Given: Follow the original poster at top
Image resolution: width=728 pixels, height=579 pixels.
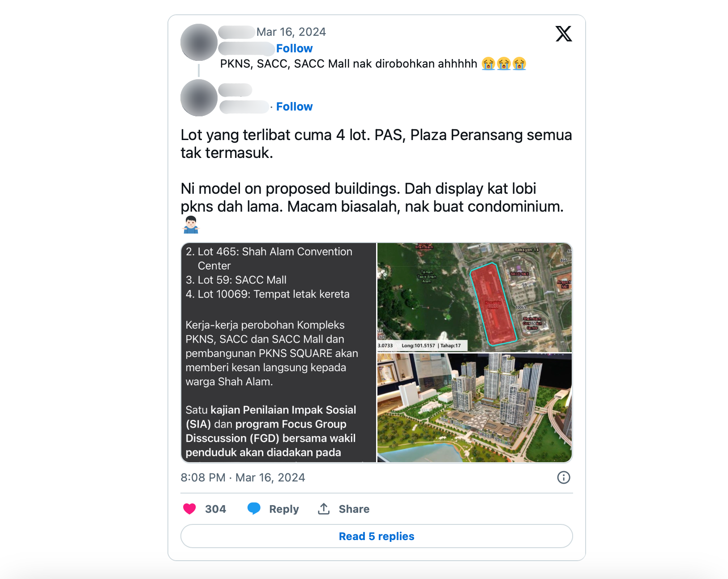Looking at the screenshot, I should [x=294, y=48].
